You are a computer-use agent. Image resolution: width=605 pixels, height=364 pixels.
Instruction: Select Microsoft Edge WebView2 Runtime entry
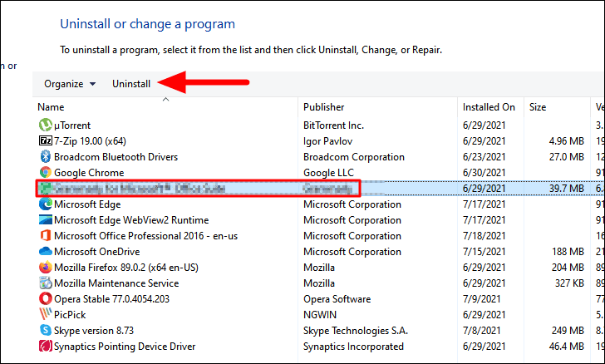(x=131, y=220)
